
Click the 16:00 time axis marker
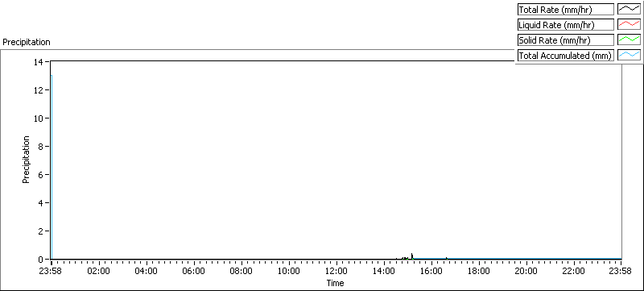pyautogui.click(x=431, y=271)
